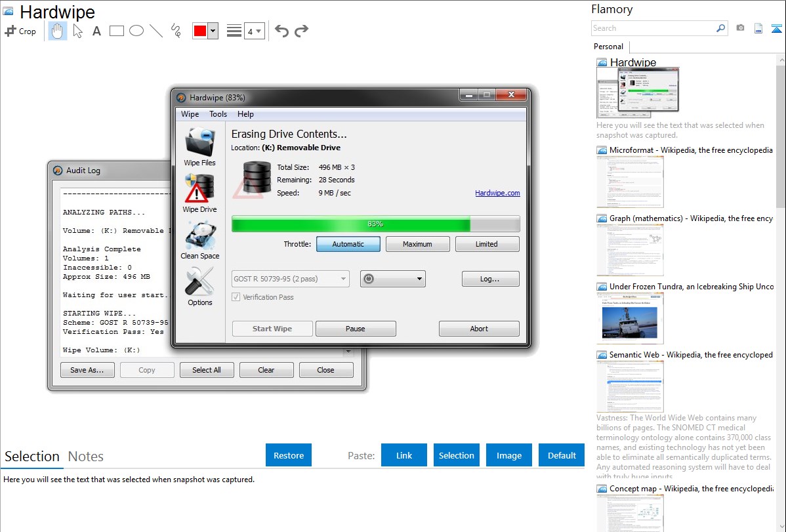Click the small icon beside Semantic Web entry
Viewport: 786px width, 532px height.
click(x=602, y=355)
